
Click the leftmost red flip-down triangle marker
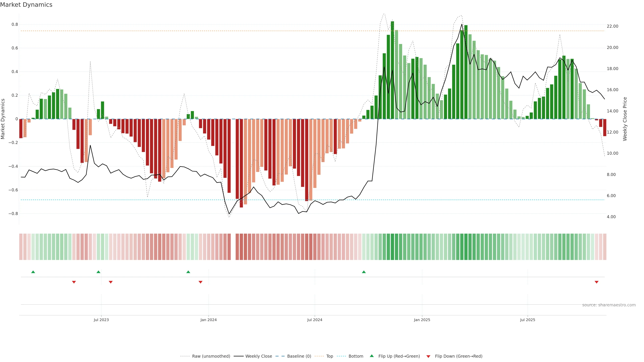tap(74, 282)
